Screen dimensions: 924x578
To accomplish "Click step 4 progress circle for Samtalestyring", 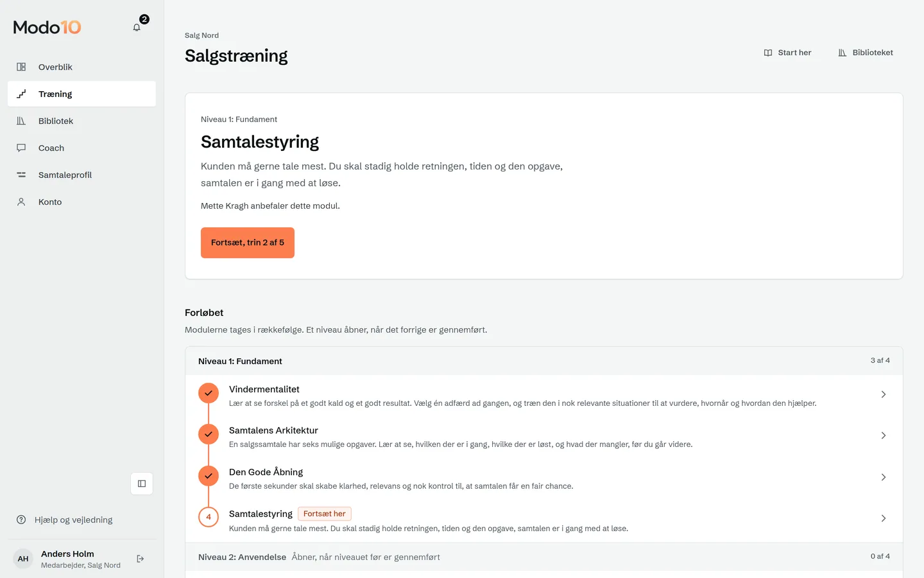I will tap(209, 517).
